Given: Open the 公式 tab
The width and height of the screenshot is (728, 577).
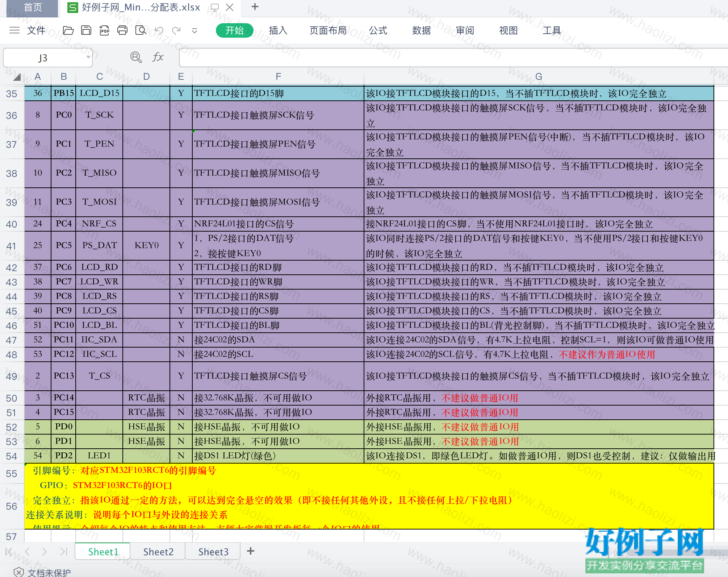Looking at the screenshot, I should 378,30.
